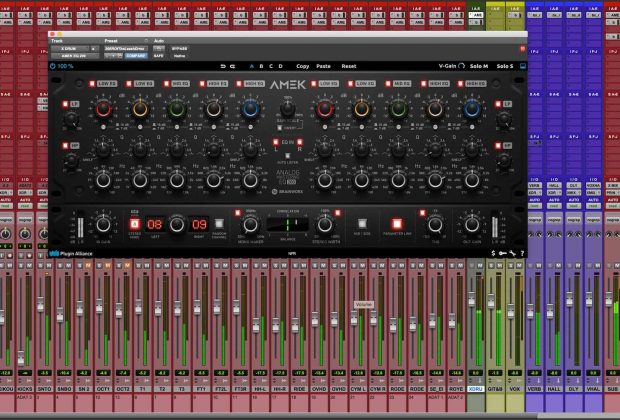This screenshot has width=620, height=420.
Task: Toggle the EQ IN switch
Action: pyautogui.click(x=276, y=143)
